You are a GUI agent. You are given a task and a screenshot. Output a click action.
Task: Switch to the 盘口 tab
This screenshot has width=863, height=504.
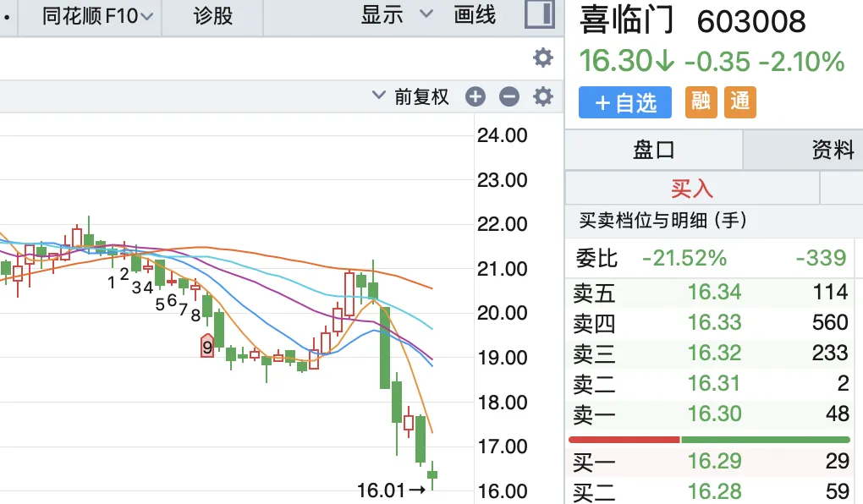click(653, 149)
